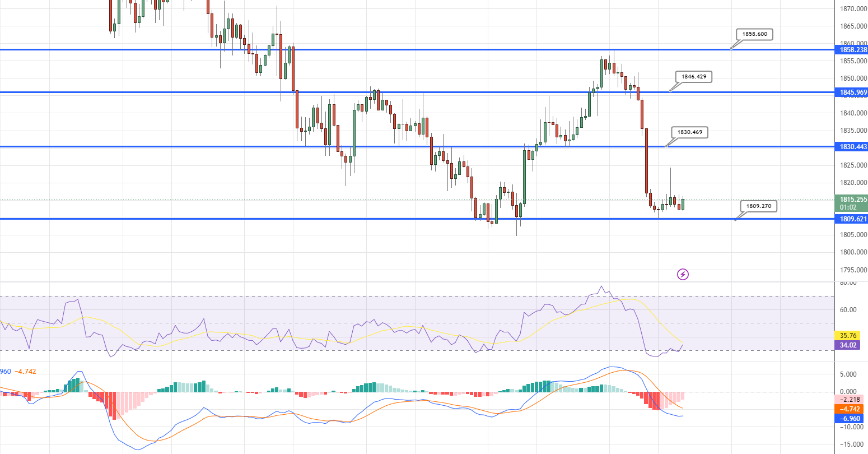Click the 1809.270 callout annotation
Screen dimensions: 868x454
point(758,206)
